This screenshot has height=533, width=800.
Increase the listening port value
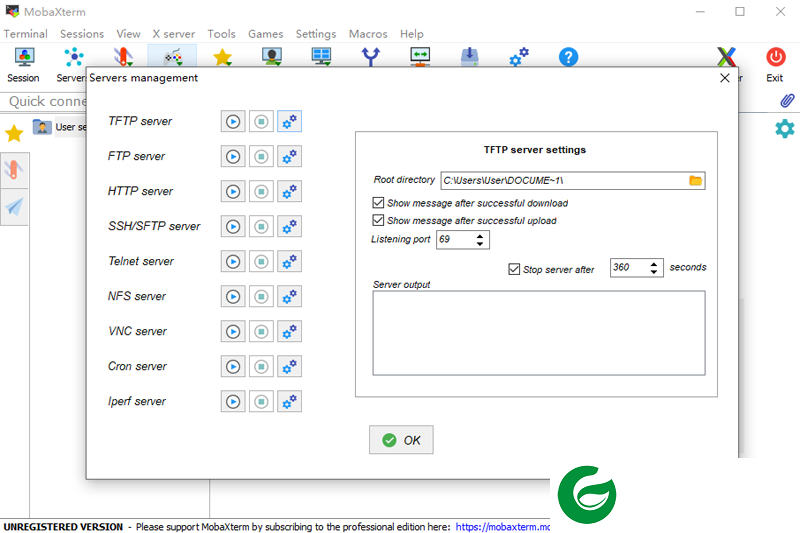[480, 236]
